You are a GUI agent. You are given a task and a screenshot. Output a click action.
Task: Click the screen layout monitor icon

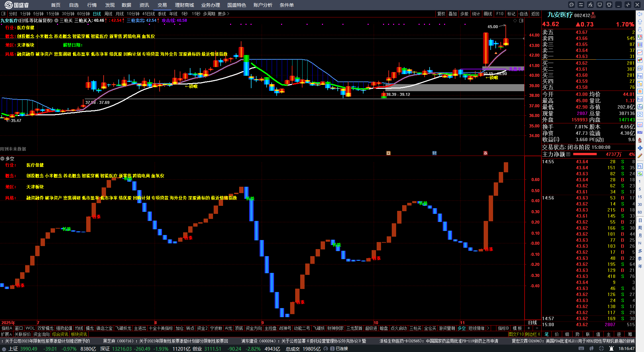tap(600, 5)
